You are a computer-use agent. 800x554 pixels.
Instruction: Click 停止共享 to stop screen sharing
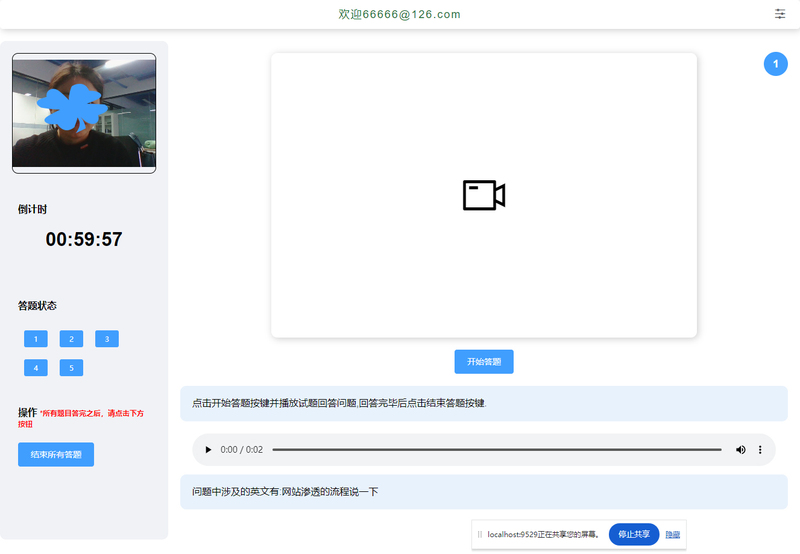634,534
